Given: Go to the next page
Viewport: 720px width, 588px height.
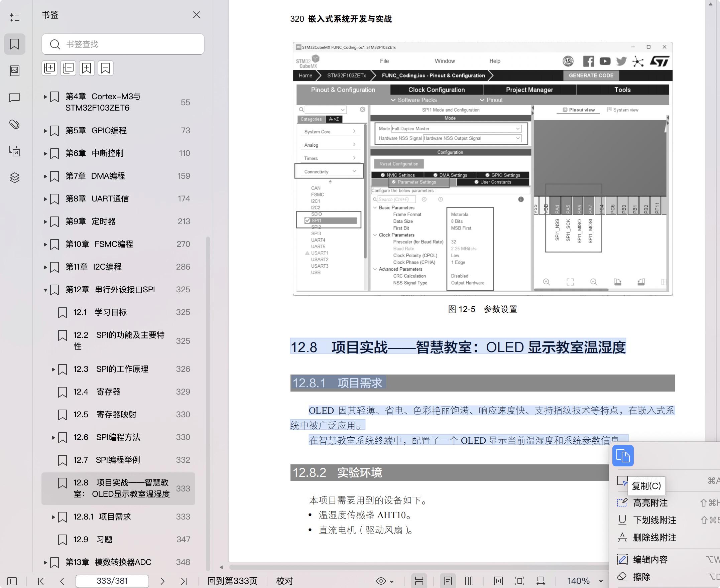Looking at the screenshot, I should pos(162,581).
